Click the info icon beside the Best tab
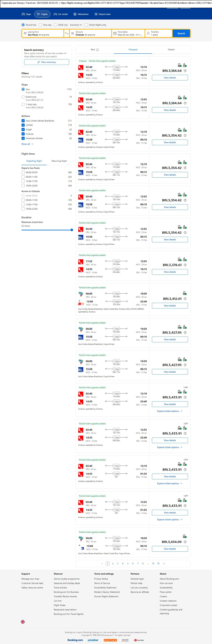 [x=97, y=50]
